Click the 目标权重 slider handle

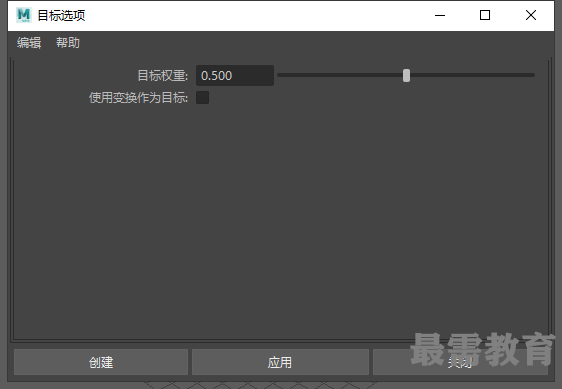(406, 76)
